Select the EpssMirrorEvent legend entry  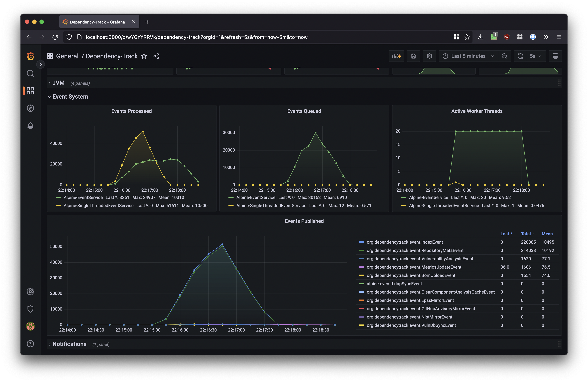pyautogui.click(x=410, y=301)
